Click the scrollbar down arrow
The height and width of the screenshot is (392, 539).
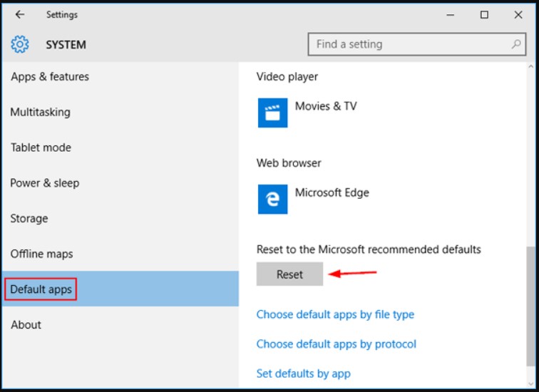click(530, 384)
